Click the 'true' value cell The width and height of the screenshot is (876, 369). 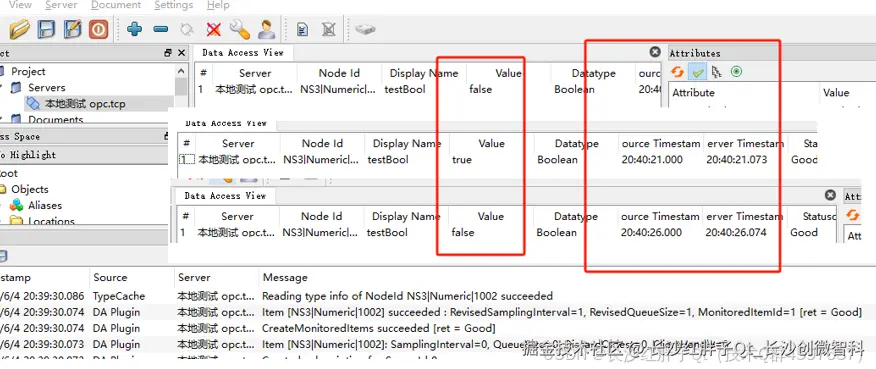click(462, 160)
